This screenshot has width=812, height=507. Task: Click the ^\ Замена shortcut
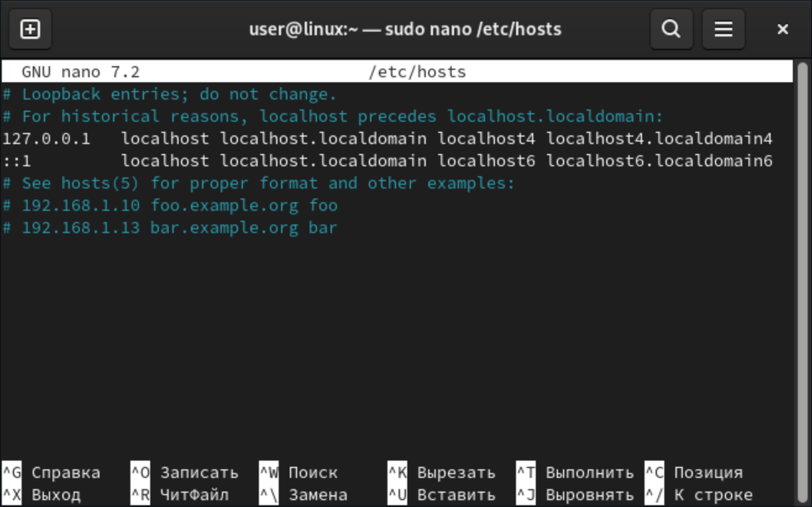303,495
